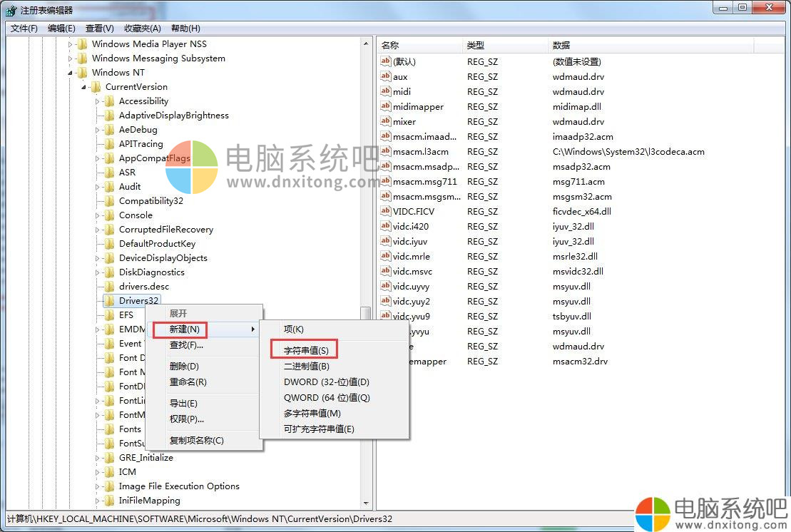Click the Registry Editor title bar icon
791x532 pixels.
pos(11,10)
